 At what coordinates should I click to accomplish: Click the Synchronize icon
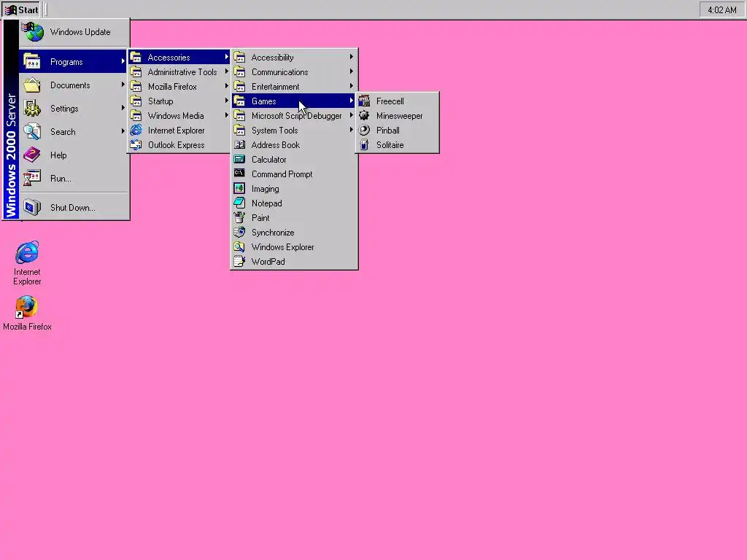pyautogui.click(x=239, y=233)
